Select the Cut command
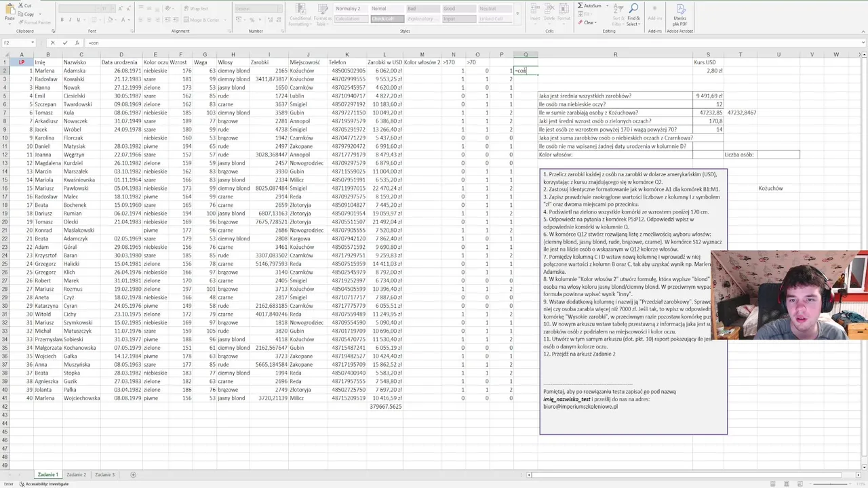The height and width of the screenshot is (488, 868). point(25,5)
